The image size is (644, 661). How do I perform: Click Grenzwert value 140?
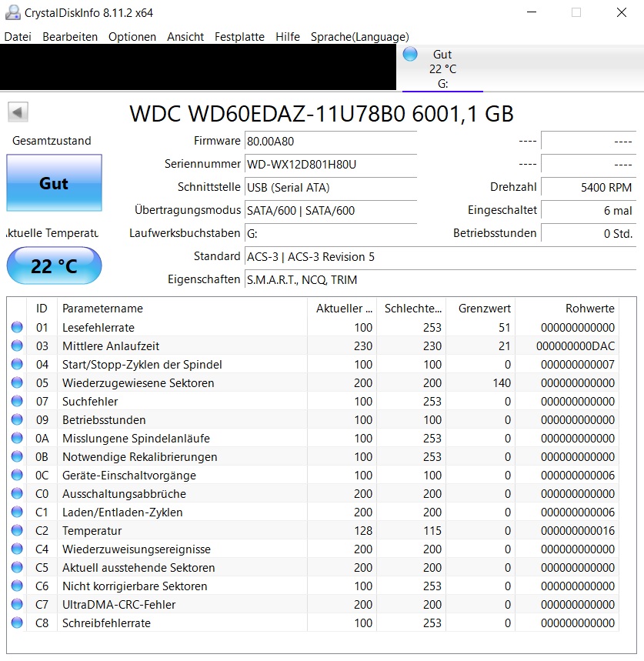click(501, 383)
